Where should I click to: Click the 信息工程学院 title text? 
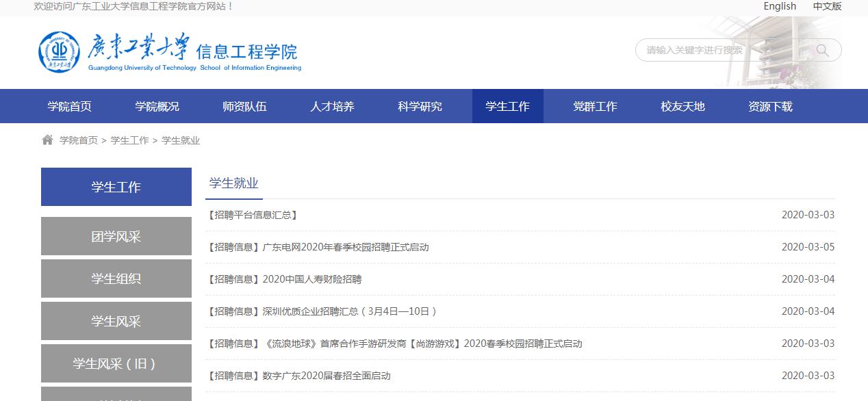pos(247,51)
